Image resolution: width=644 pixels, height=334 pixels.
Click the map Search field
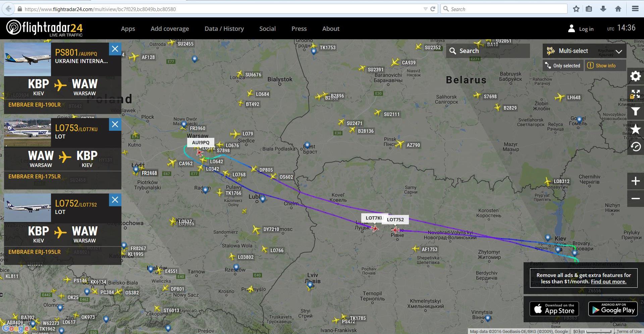[488, 51]
